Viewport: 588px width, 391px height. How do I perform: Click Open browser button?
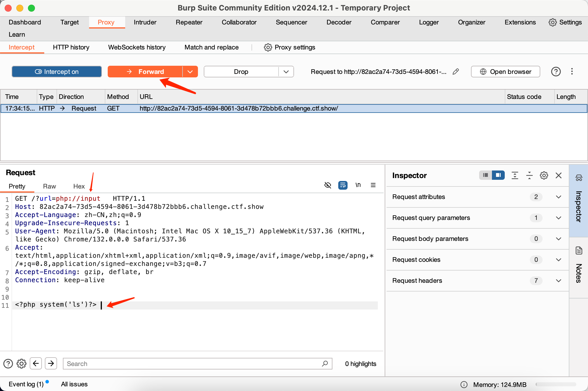(x=506, y=72)
